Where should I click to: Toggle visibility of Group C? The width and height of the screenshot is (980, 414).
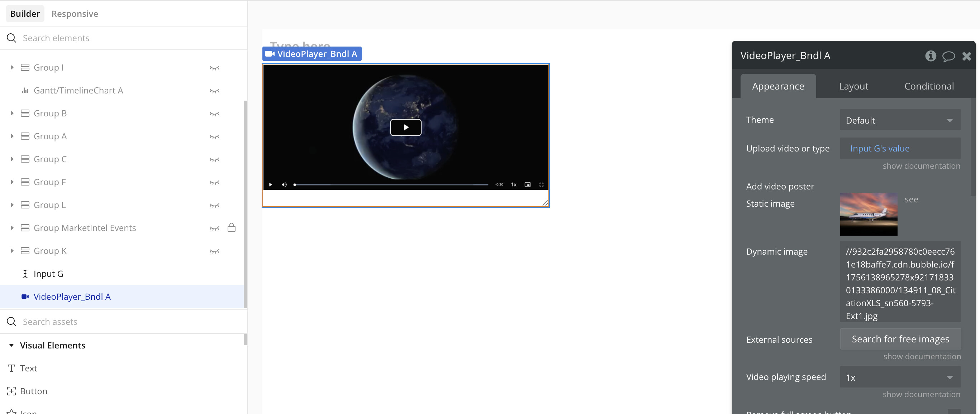tap(214, 159)
